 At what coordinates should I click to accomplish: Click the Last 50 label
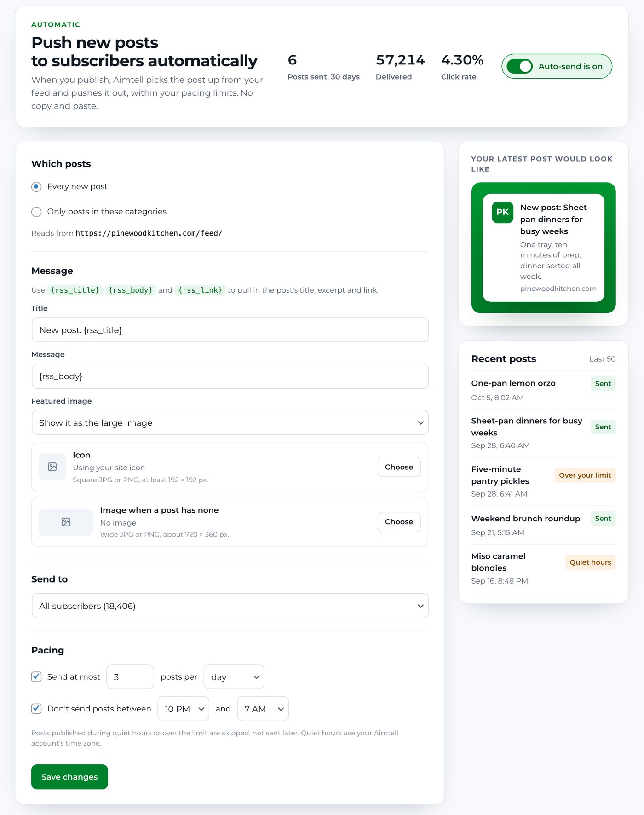(603, 359)
